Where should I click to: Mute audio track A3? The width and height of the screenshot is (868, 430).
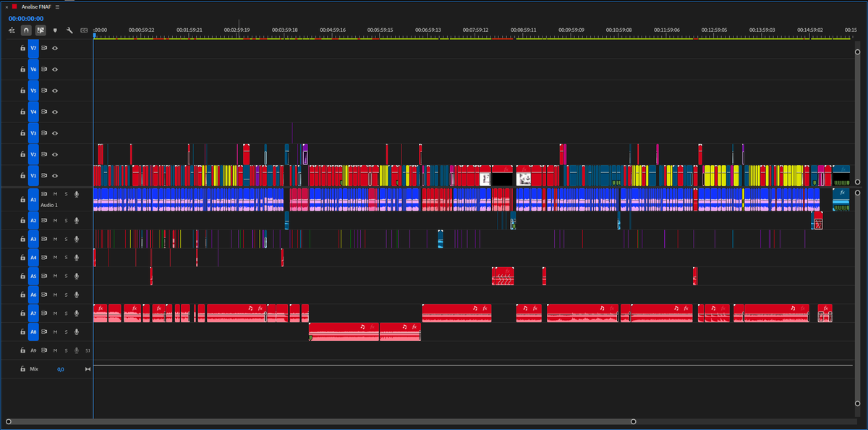coord(55,239)
